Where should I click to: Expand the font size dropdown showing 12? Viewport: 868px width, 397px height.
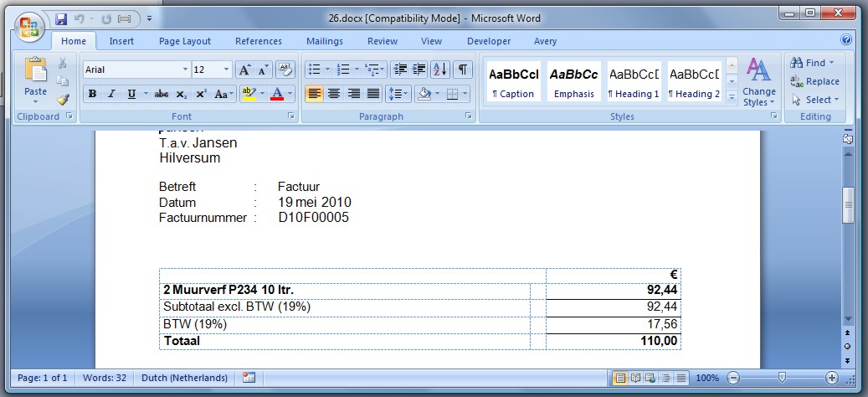tap(226, 70)
